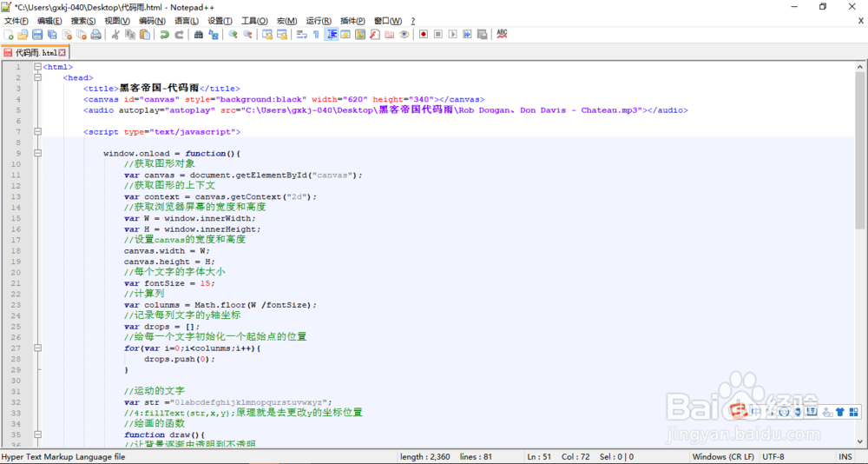868x464 pixels.
Task: Start macro recording with red dot
Action: tap(423, 35)
